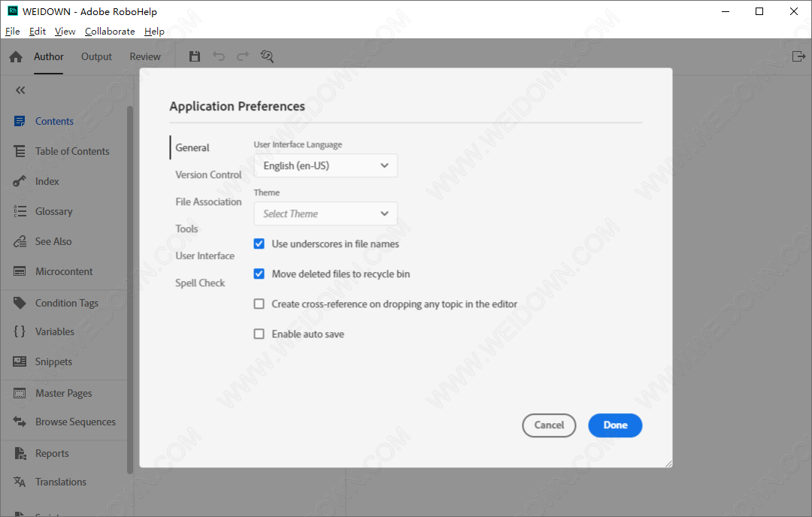Click the Reports icon
This screenshot has width=812, height=517.
pos(20,453)
